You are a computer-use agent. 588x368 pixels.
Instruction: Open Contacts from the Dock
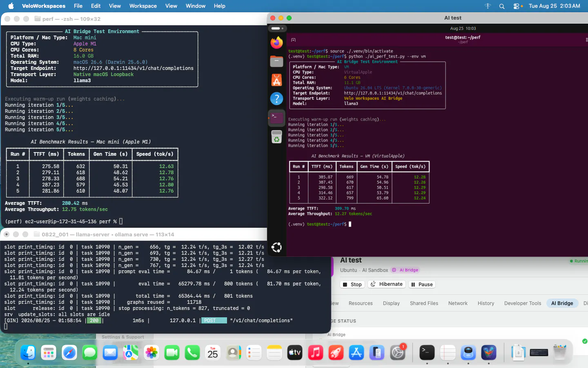coord(234,352)
